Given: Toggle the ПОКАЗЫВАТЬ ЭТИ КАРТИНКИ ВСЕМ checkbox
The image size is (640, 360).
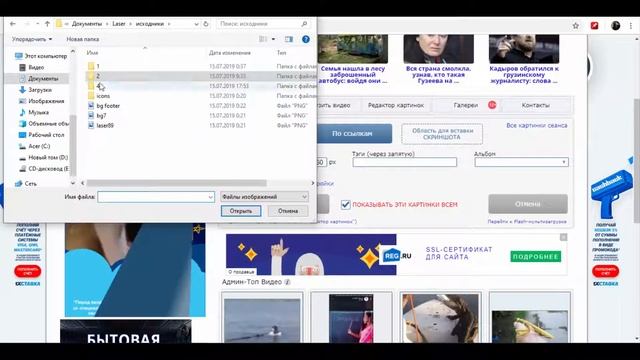Looking at the screenshot, I should 345,204.
